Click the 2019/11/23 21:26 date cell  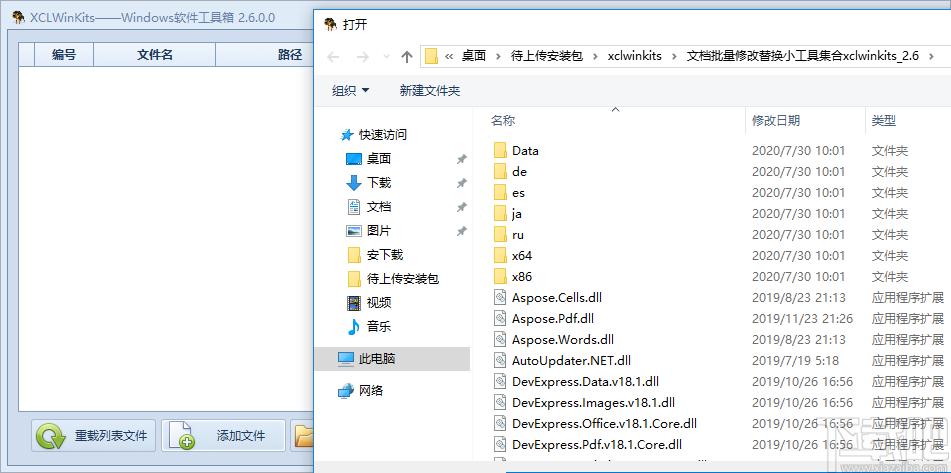pyautogui.click(x=802, y=318)
